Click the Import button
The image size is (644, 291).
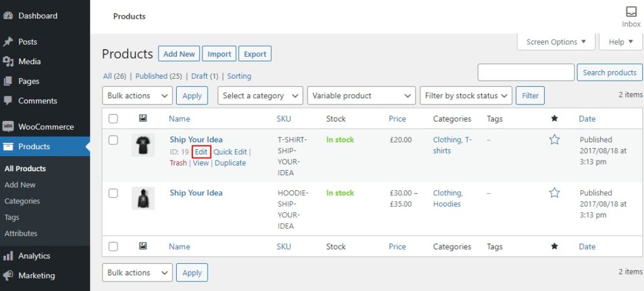coord(219,54)
